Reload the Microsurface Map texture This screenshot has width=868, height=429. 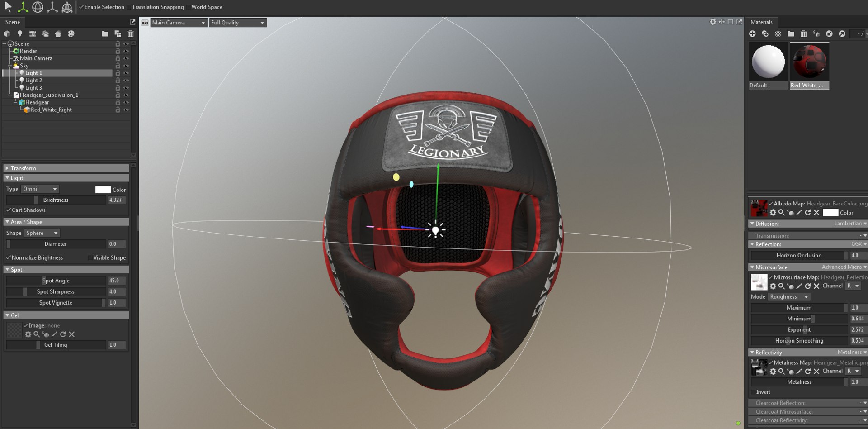coord(807,286)
